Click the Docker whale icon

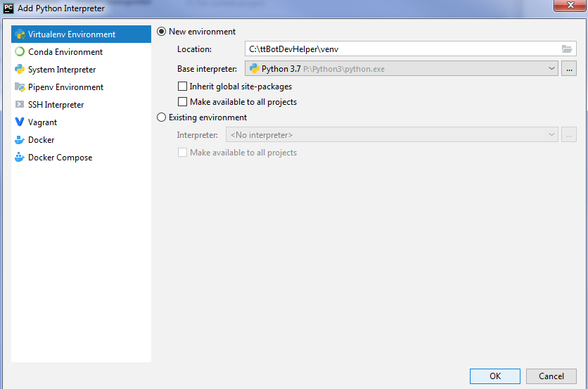[20, 140]
